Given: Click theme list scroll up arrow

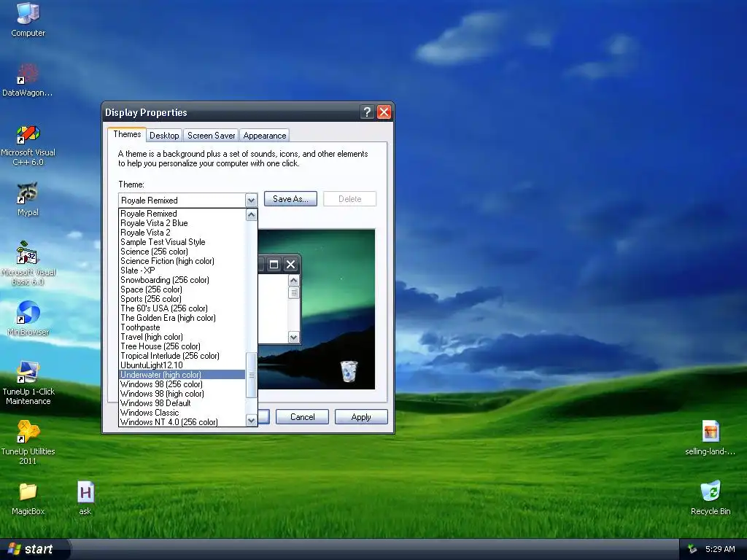Looking at the screenshot, I should [251, 215].
